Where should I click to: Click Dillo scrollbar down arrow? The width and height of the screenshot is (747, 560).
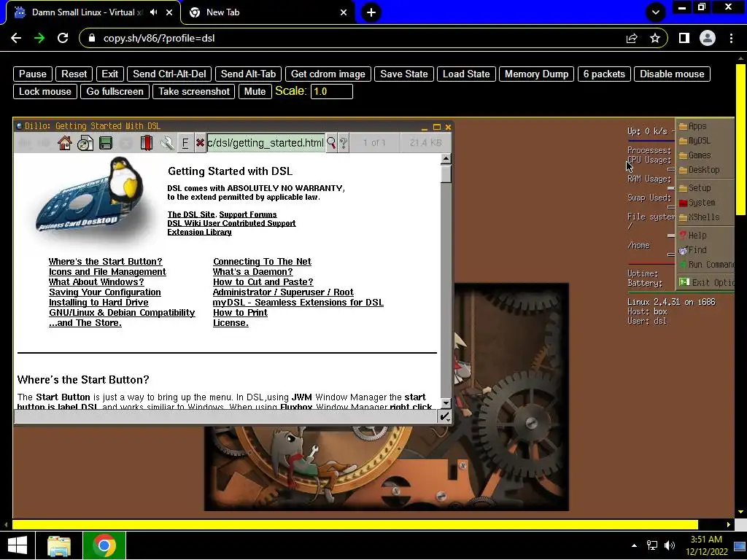pos(446,402)
